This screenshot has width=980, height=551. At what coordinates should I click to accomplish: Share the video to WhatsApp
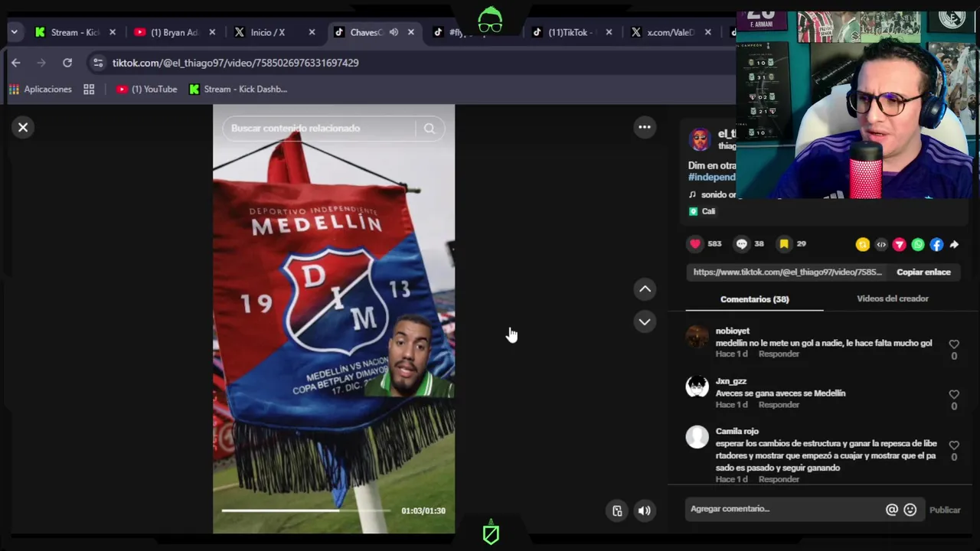click(x=918, y=245)
